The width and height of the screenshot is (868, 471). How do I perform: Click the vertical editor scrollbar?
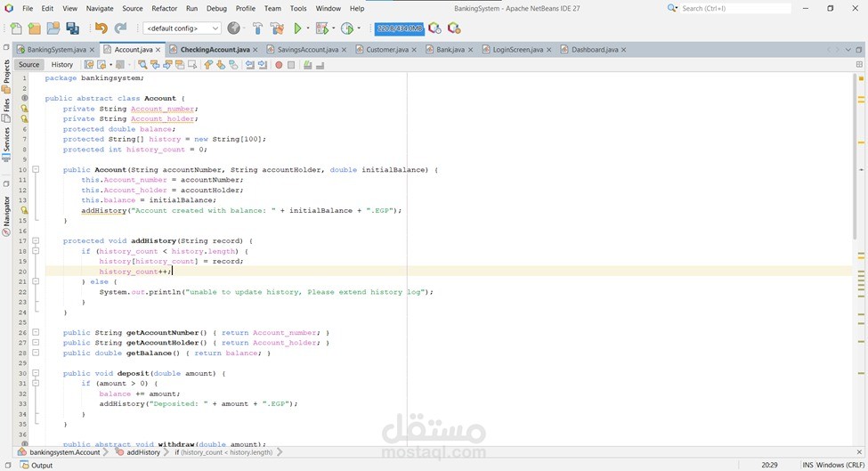[856, 158]
